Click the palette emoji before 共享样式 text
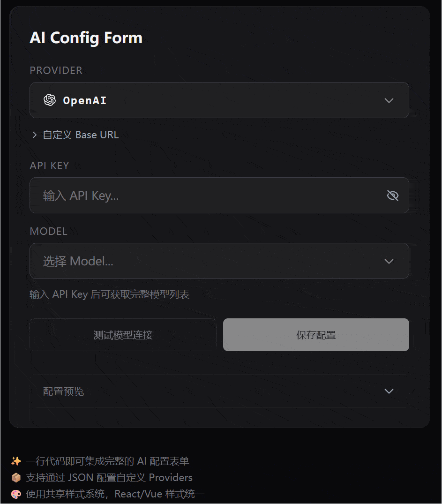This screenshot has height=504, width=442. tap(15, 494)
